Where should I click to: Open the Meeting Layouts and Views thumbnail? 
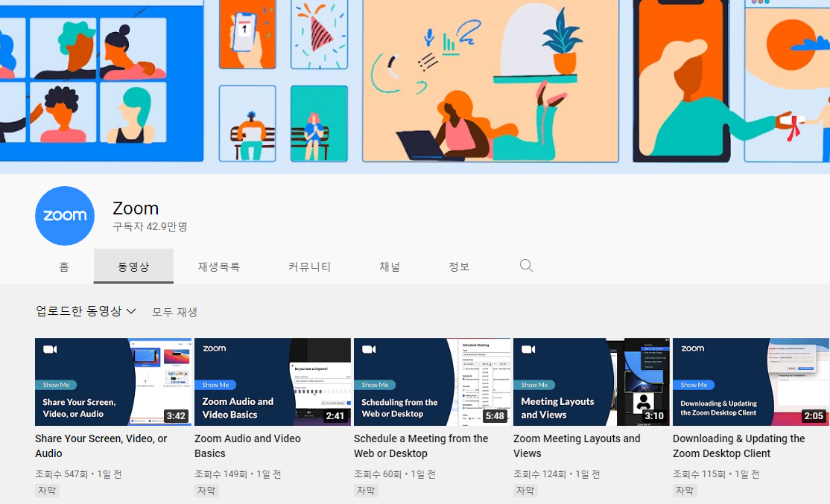592,382
